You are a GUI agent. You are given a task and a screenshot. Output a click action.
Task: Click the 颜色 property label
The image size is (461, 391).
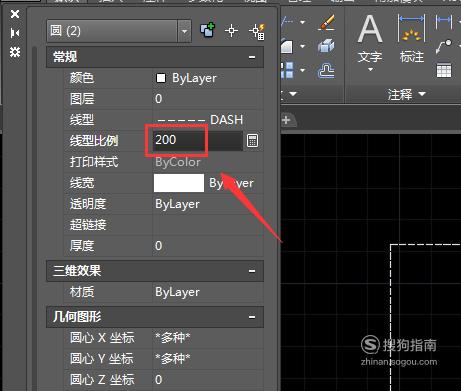click(x=82, y=78)
